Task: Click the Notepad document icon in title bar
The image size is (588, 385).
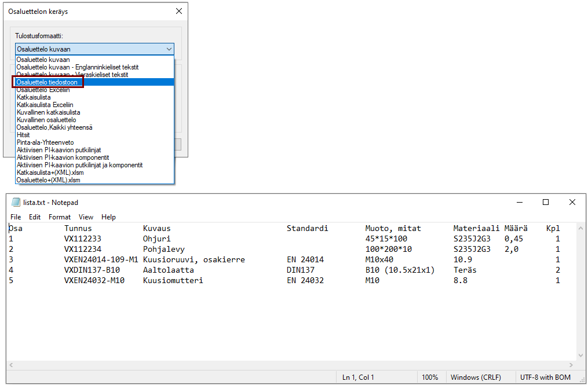Action: [x=16, y=203]
